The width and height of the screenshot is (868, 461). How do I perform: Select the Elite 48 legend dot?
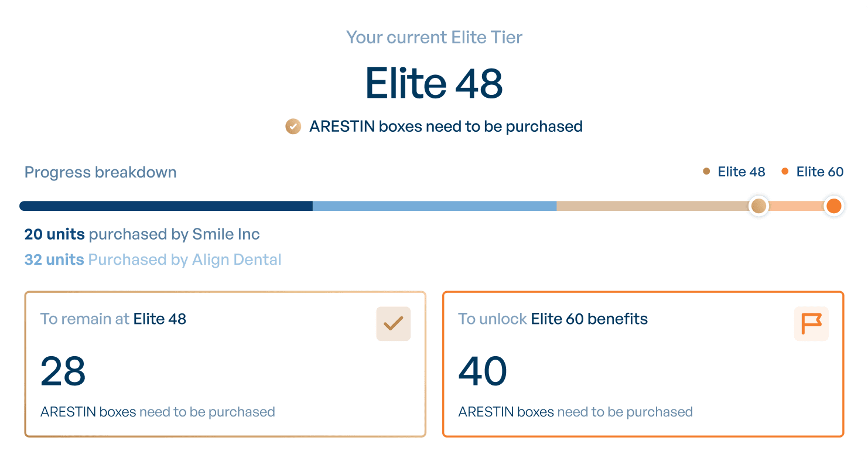(705, 172)
